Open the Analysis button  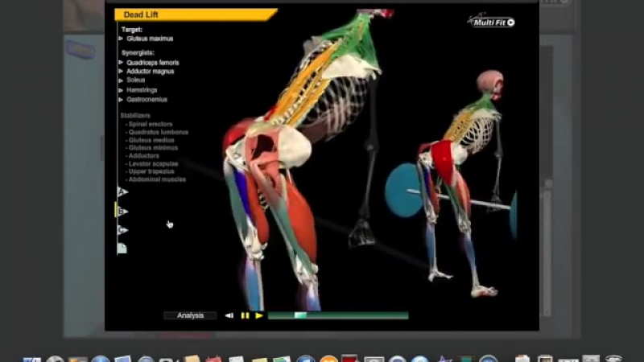(190, 316)
